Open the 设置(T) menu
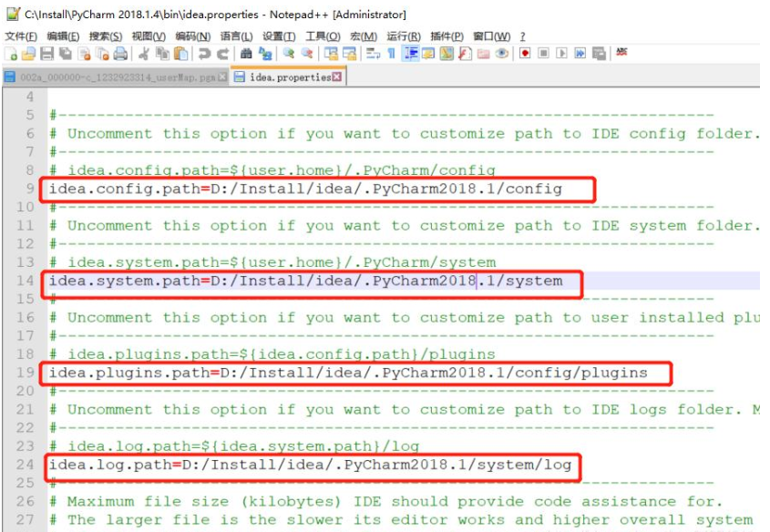This screenshot has width=770, height=532. click(x=279, y=36)
